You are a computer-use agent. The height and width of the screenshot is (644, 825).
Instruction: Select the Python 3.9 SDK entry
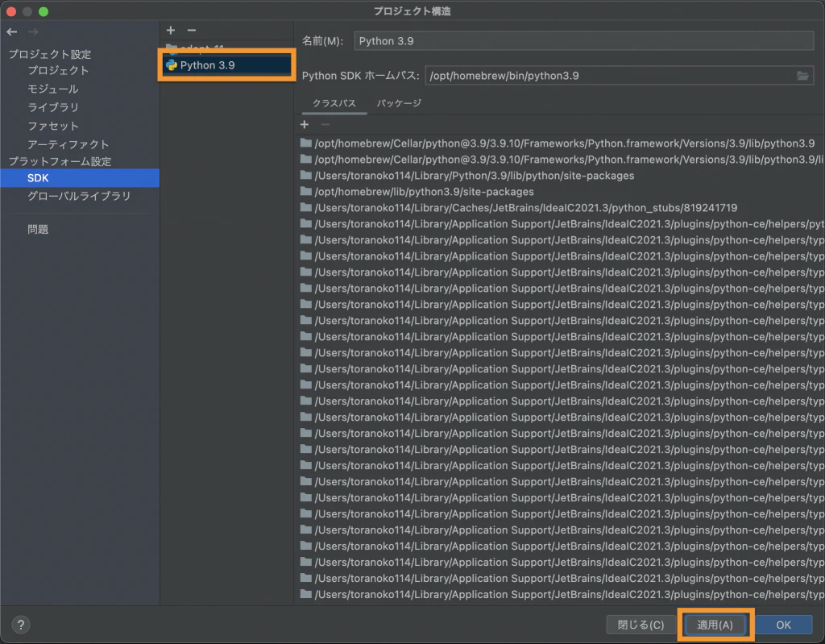point(226,64)
